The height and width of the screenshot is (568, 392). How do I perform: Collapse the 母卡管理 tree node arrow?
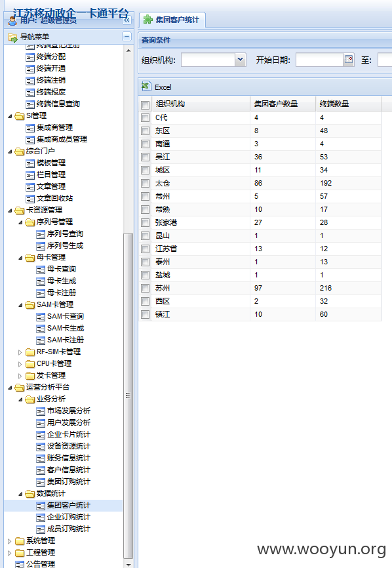(20, 258)
